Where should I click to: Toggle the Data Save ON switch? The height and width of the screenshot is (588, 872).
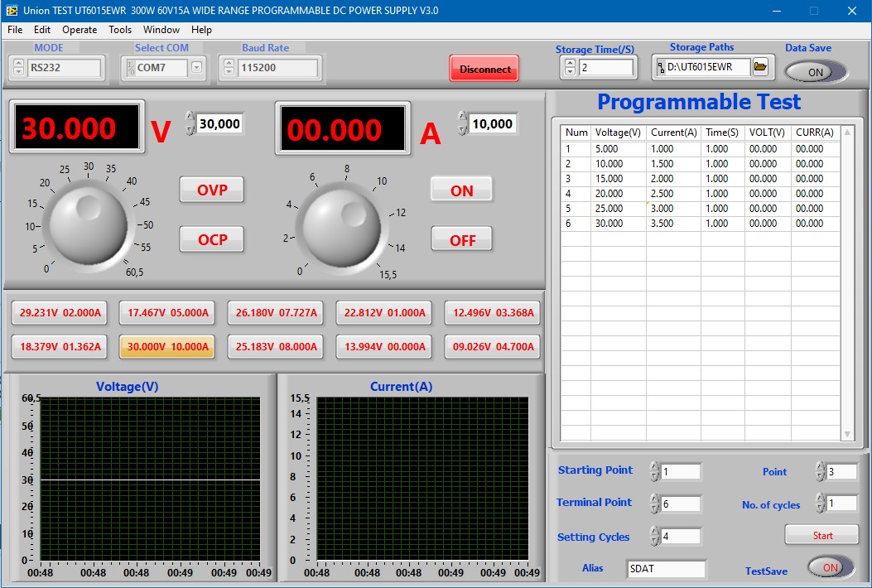(x=816, y=72)
